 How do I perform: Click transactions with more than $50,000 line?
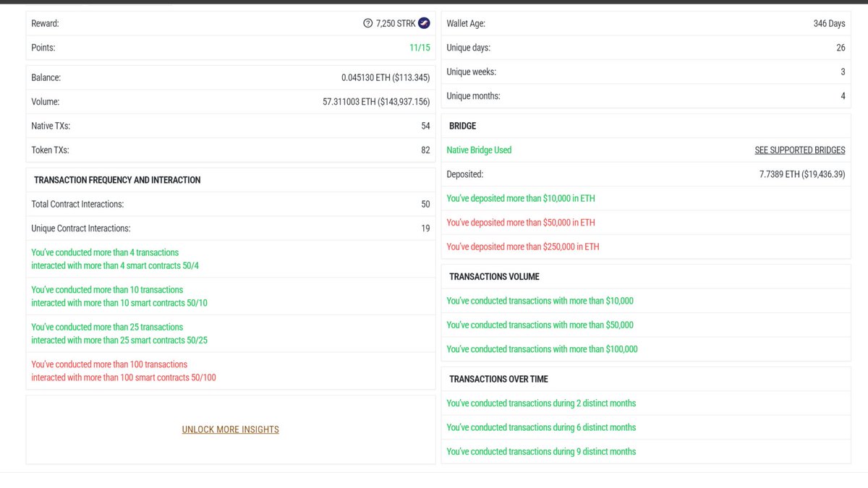click(x=540, y=325)
